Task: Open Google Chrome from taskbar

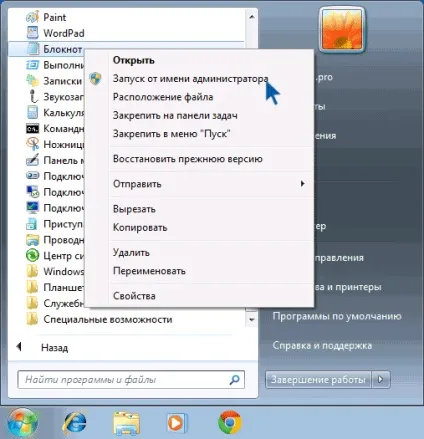Action: point(230,423)
